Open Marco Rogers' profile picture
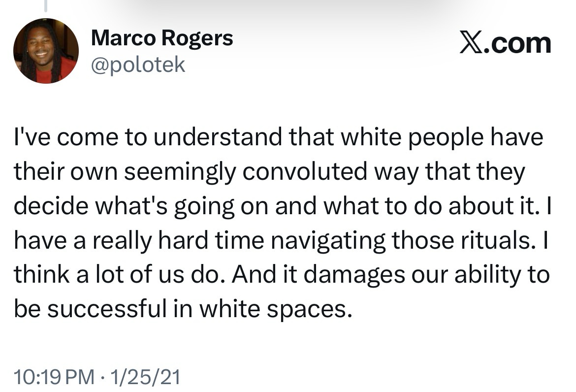Viewport: 576px width, 392px height. pyautogui.click(x=45, y=51)
